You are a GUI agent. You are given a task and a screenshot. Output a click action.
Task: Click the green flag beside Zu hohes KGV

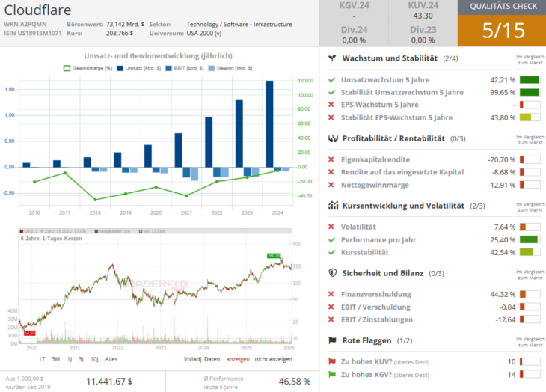331,374
